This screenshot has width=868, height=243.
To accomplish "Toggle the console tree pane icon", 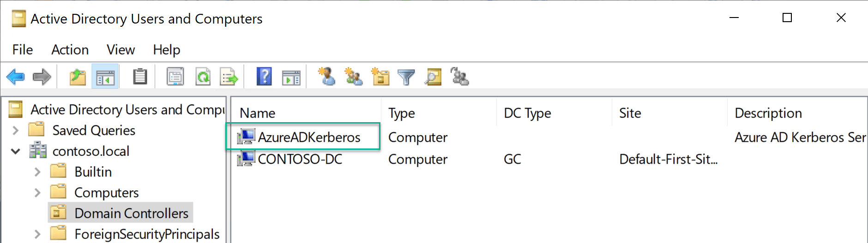I will coord(105,77).
